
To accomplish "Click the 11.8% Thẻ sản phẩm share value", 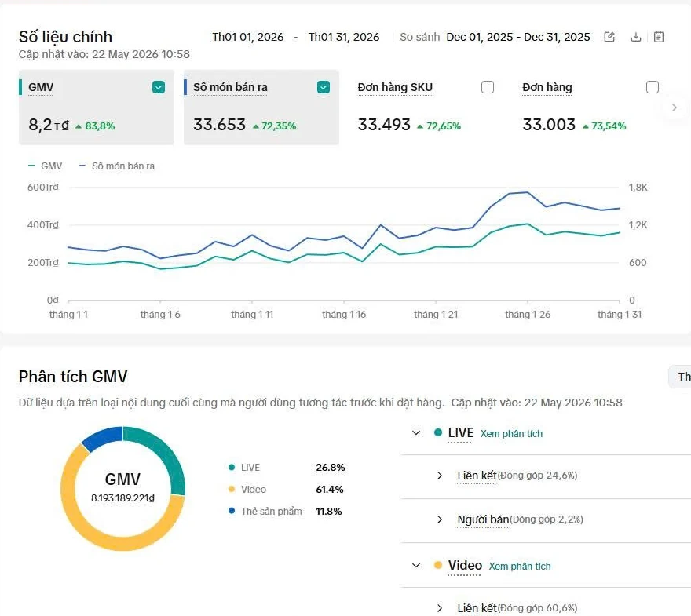I will (x=329, y=511).
